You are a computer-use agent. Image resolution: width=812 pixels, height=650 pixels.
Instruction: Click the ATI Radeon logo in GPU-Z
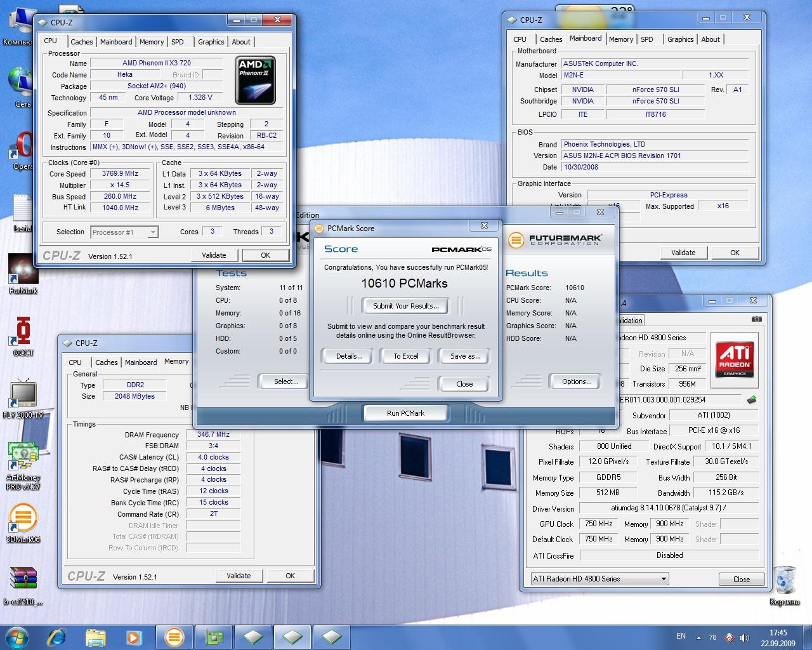[734, 359]
